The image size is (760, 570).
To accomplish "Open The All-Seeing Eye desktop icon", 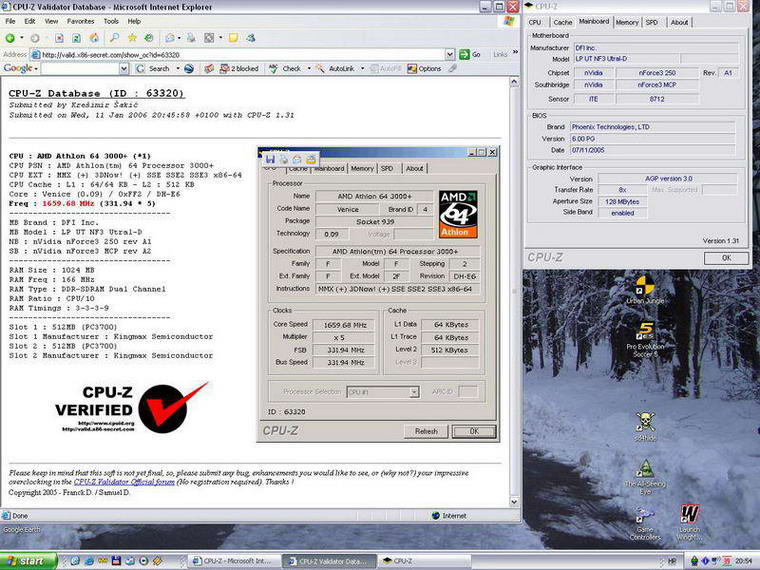I will 646,468.
